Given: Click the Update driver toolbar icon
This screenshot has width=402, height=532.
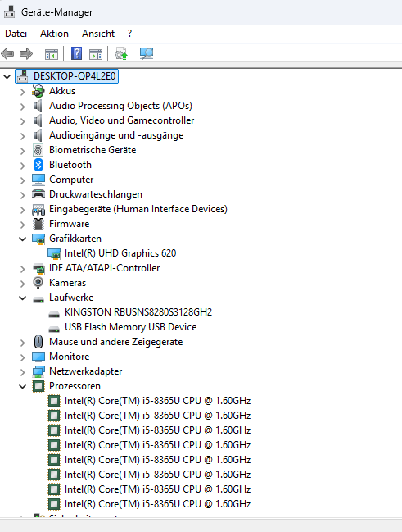Looking at the screenshot, I should coord(121,53).
